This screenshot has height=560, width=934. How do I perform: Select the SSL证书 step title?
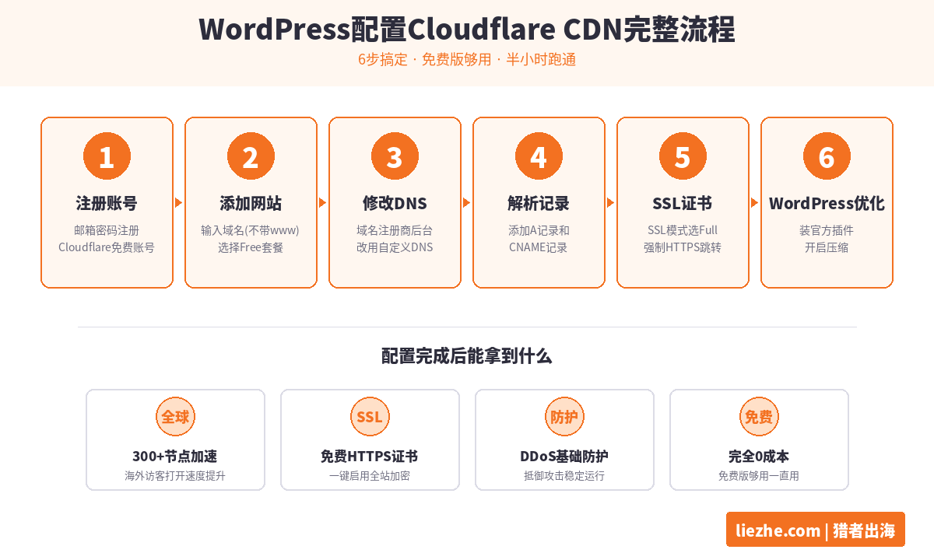[x=683, y=204]
